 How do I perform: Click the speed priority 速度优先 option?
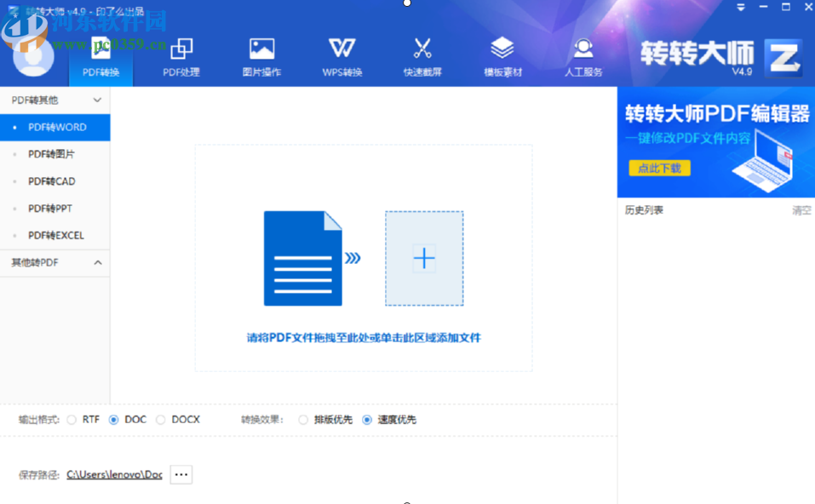click(366, 419)
